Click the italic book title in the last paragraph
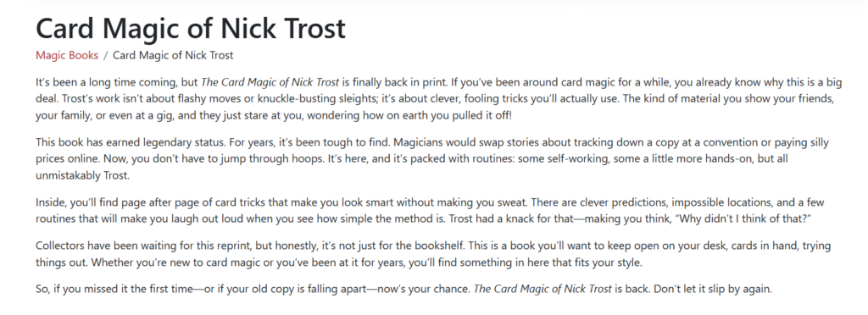868x315 pixels. (542, 289)
